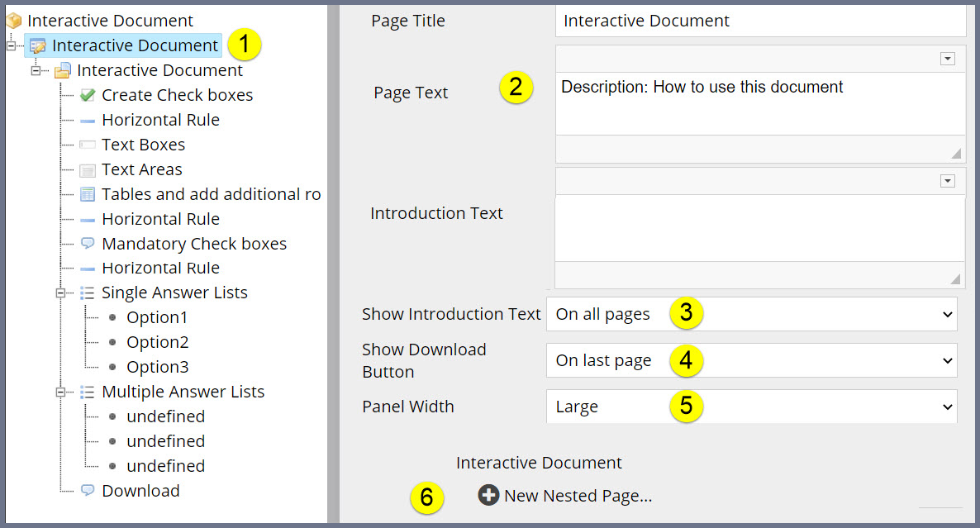
Task: Click the green checkmark icon beside Create Check boxes
Action: [x=87, y=94]
